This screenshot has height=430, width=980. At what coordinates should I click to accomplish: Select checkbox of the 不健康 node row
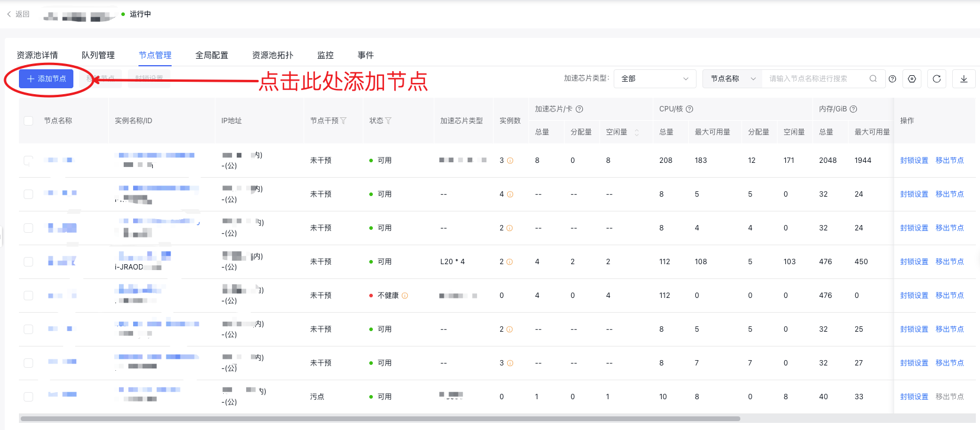pyautogui.click(x=28, y=296)
